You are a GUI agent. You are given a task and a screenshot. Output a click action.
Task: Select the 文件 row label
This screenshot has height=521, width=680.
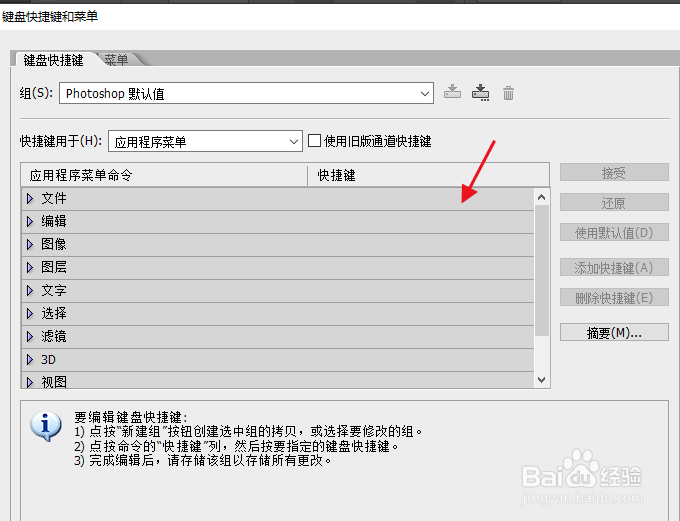click(54, 199)
